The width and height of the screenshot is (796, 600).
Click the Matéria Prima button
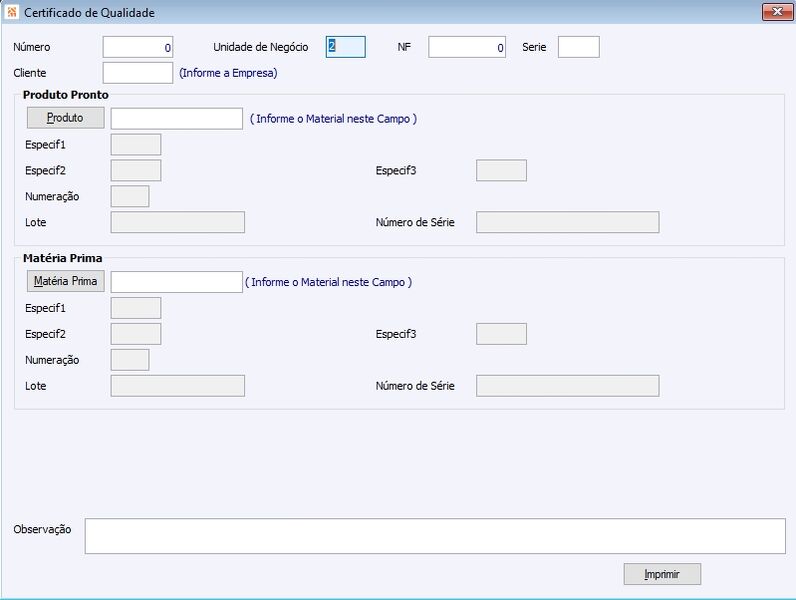click(x=65, y=281)
